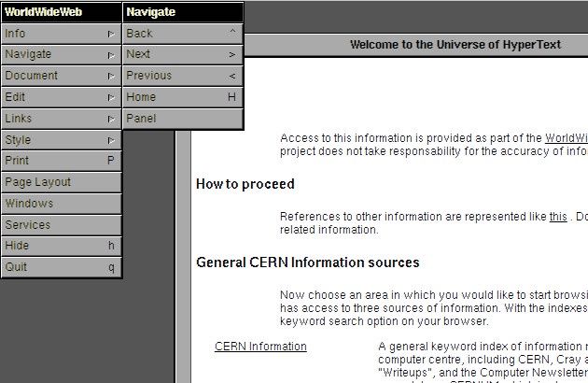Open the Style submenu
588x383 pixels.
tap(61, 140)
